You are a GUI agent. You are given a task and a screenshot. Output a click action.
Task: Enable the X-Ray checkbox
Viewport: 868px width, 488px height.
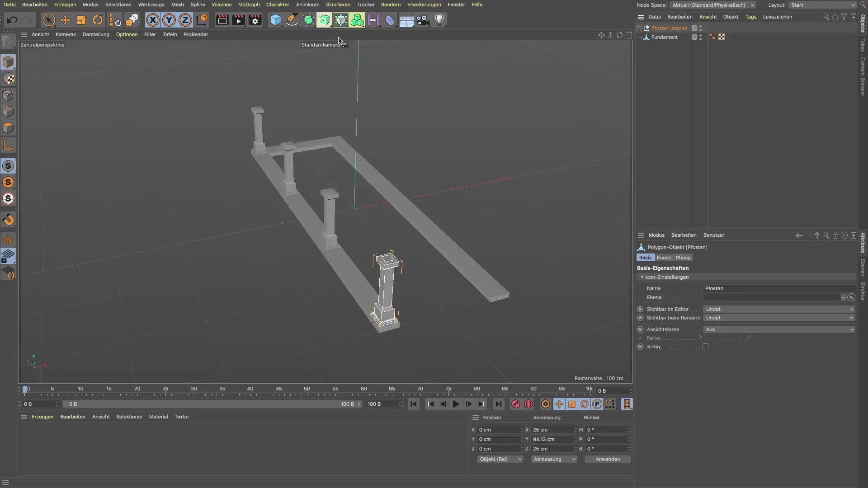coord(705,347)
